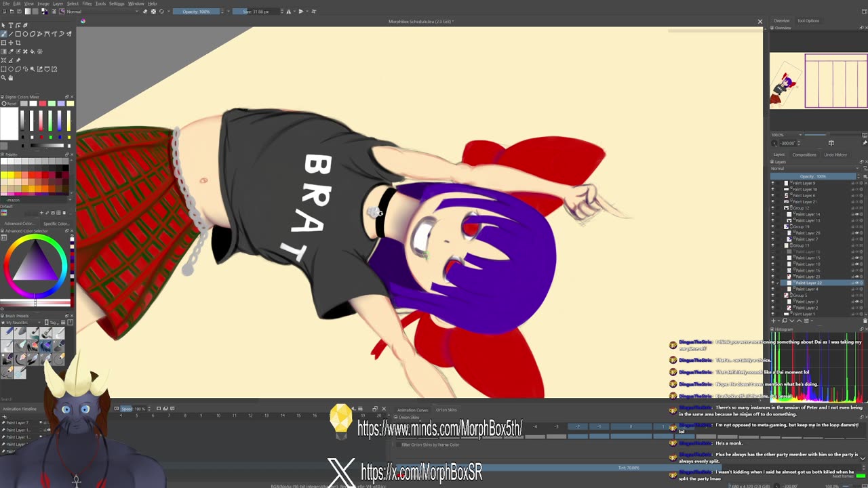
Task: Open the My Favorites brush tag dropdown
Action: click(x=21, y=323)
